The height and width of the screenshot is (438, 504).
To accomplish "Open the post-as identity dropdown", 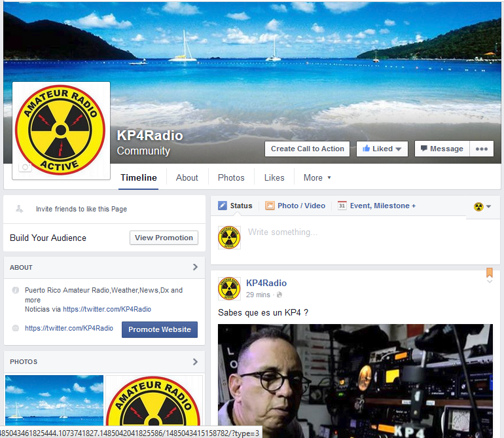I will (482, 206).
